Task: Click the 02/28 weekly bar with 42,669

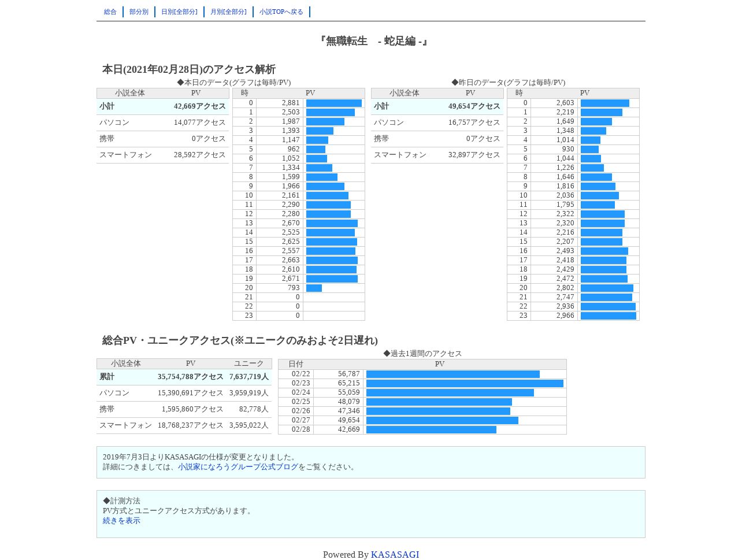Action: point(431,429)
